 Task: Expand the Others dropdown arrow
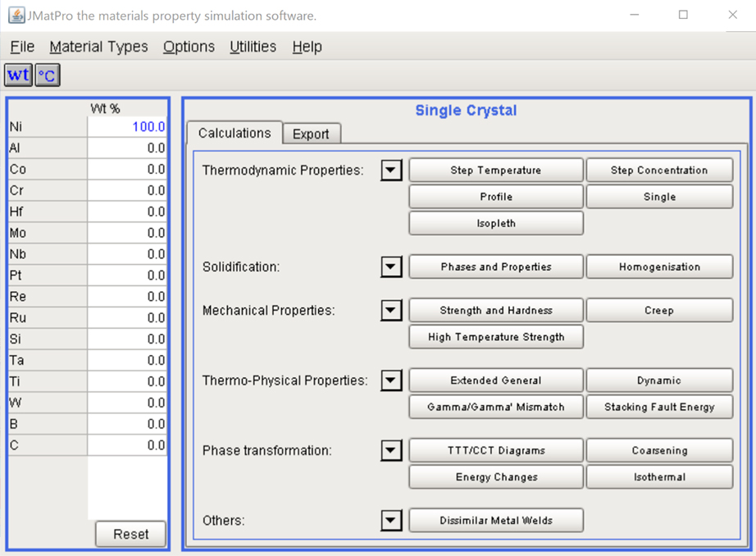coord(391,520)
